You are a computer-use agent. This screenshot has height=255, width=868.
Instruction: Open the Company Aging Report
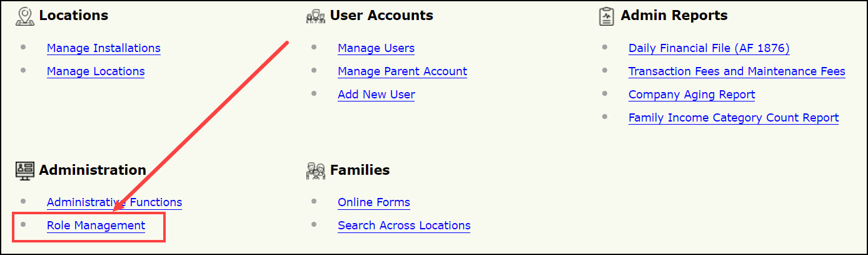[692, 95]
